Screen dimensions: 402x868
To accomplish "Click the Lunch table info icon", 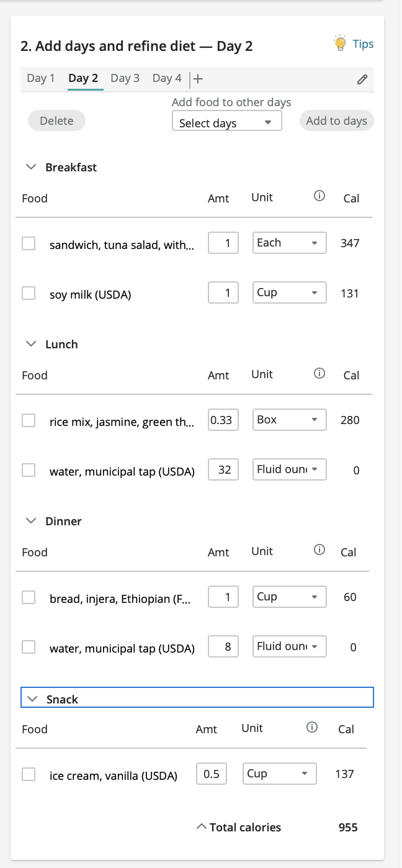I will click(319, 373).
